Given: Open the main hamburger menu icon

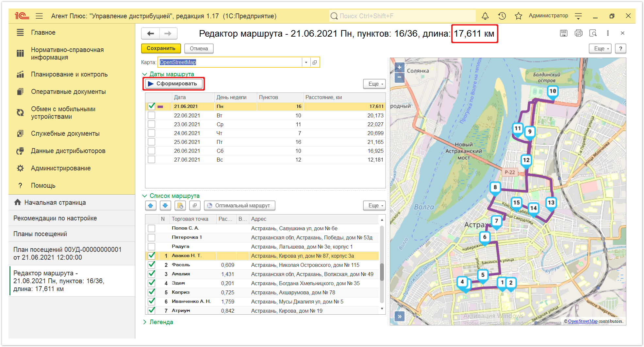Looking at the screenshot, I should point(39,16).
